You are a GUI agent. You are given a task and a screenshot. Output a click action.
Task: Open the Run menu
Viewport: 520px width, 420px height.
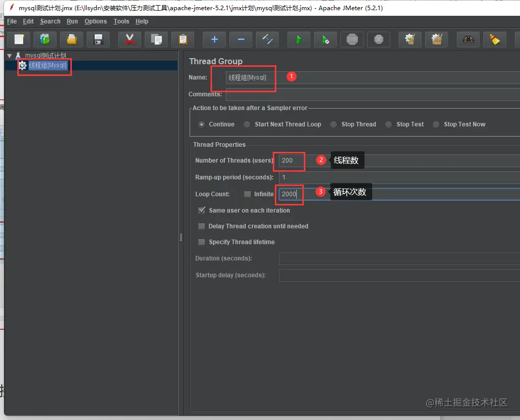[72, 21]
